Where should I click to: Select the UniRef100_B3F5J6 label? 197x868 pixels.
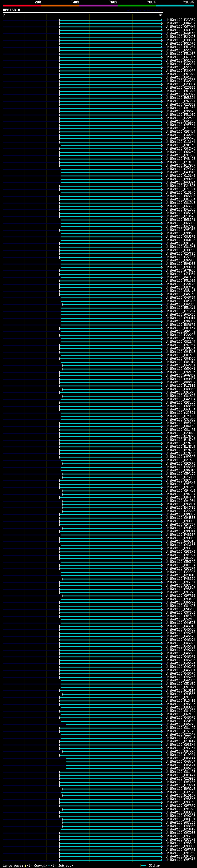point(180,155)
